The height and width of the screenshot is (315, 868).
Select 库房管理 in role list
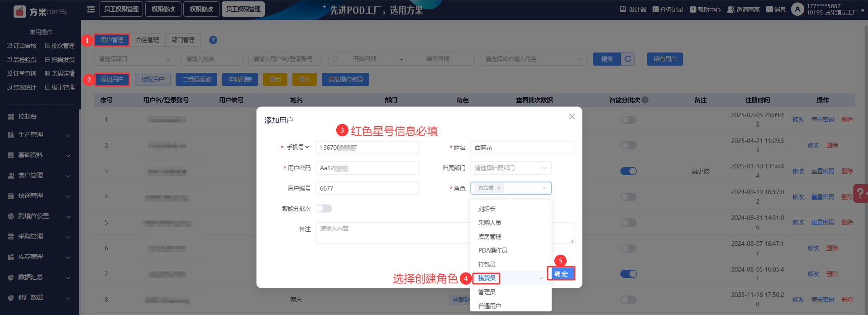tap(510, 237)
